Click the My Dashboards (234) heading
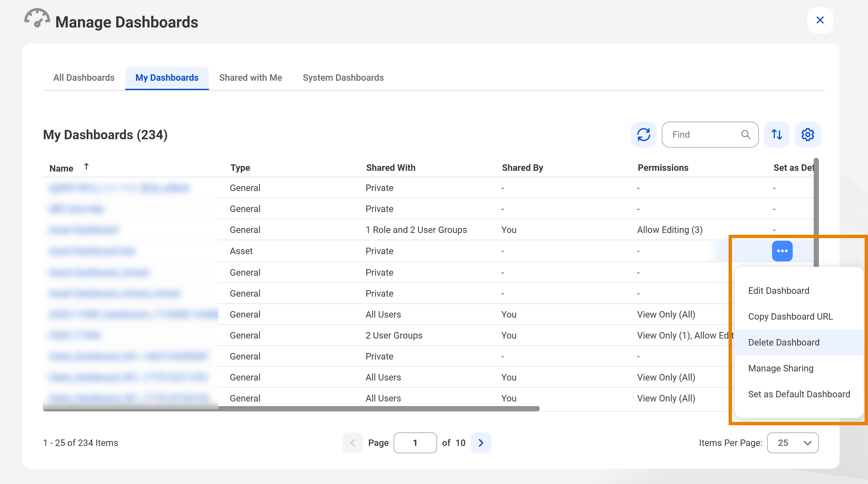 click(x=105, y=135)
